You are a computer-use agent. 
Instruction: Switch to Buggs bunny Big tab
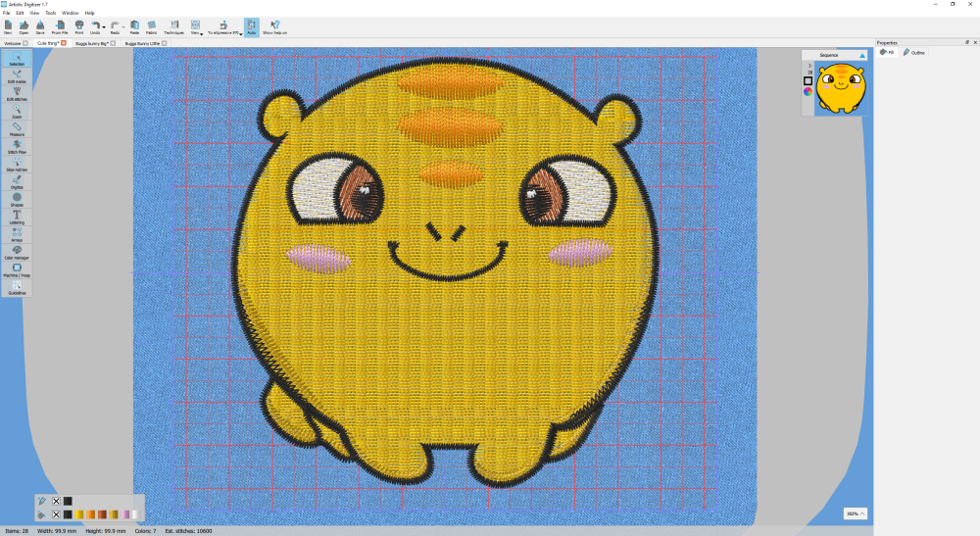tap(91, 43)
